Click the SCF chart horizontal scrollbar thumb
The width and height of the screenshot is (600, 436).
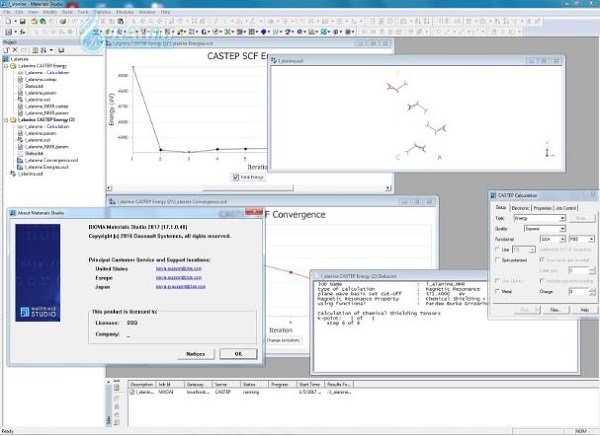pos(248,188)
